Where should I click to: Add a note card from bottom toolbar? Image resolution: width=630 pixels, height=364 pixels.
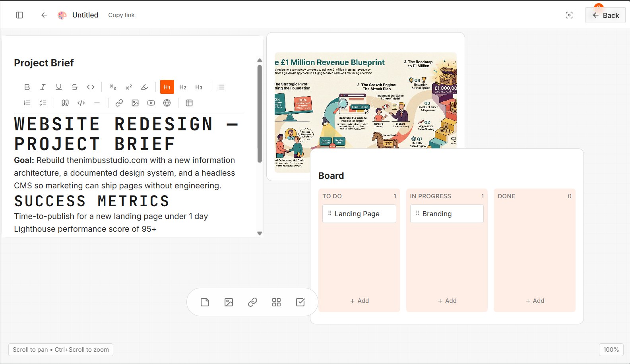[205, 302]
